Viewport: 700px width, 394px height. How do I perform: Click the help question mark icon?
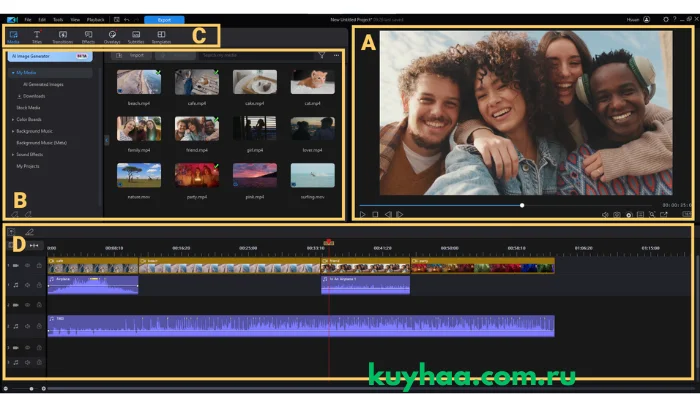point(675,19)
